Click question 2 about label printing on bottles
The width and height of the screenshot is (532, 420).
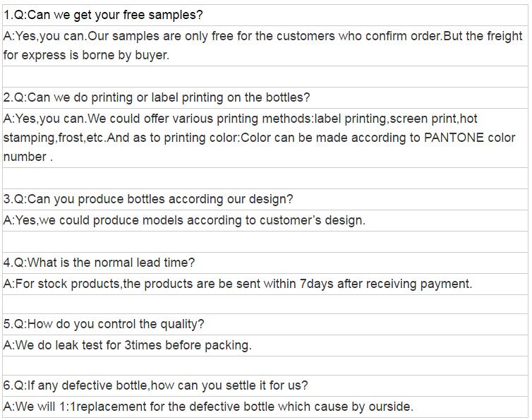(x=157, y=97)
